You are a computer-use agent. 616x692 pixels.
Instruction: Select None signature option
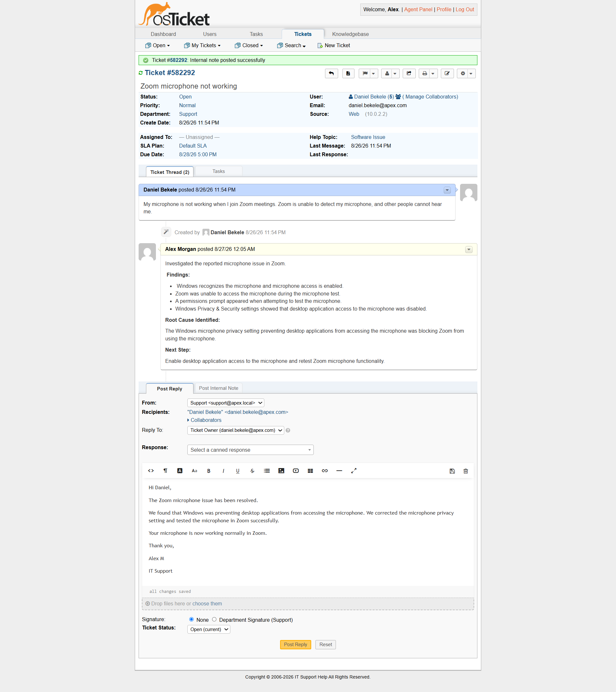[191, 619]
